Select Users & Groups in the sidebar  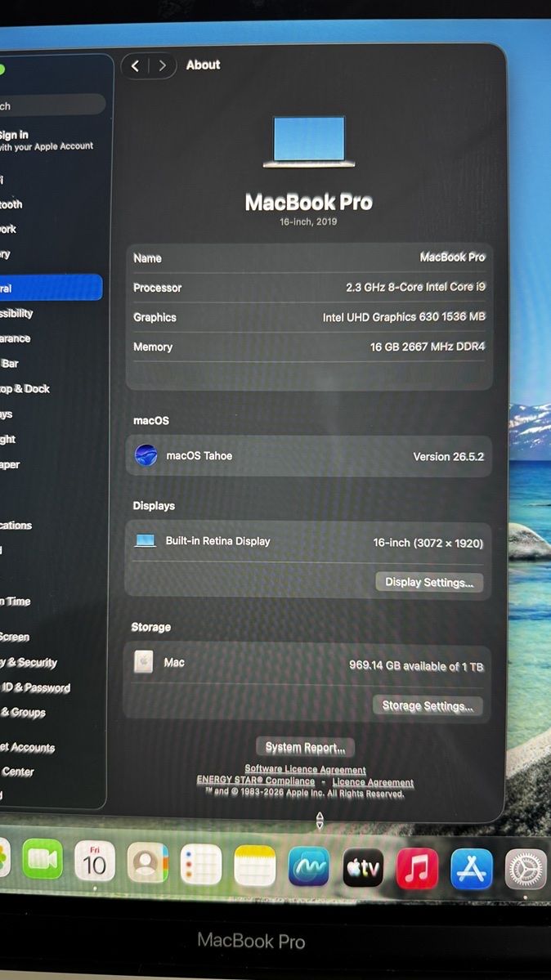23,712
